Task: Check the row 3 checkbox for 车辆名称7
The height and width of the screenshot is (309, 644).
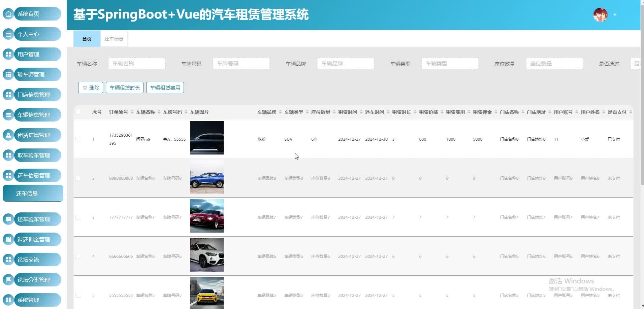Action: pos(78,217)
